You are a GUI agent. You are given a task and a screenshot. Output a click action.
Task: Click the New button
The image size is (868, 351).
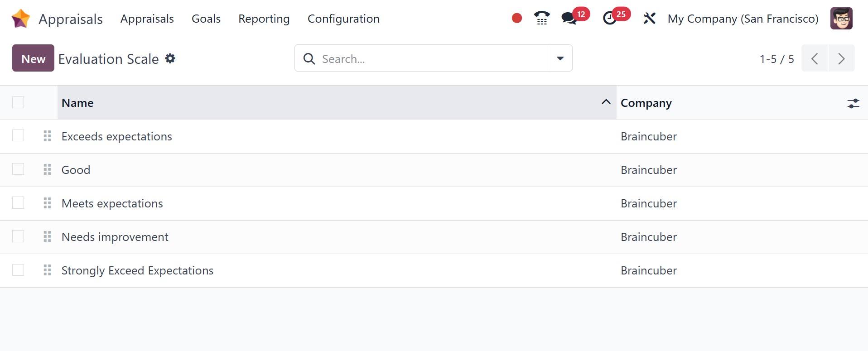pos(33,58)
